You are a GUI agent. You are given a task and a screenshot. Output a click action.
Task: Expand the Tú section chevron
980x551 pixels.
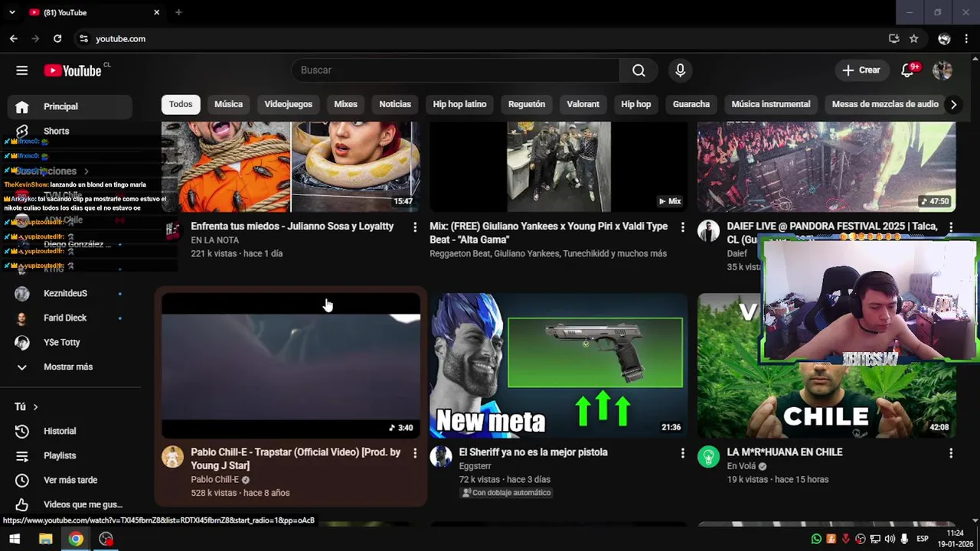coord(35,407)
